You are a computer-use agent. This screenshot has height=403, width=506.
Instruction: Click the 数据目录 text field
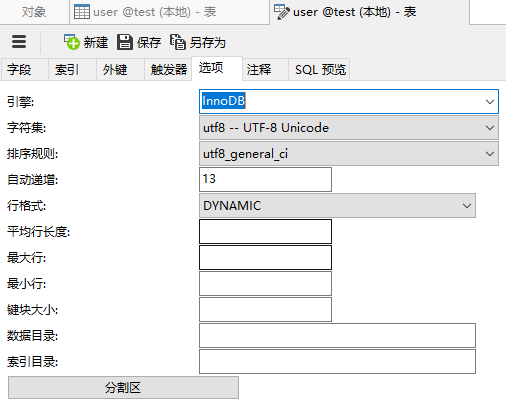coord(337,335)
